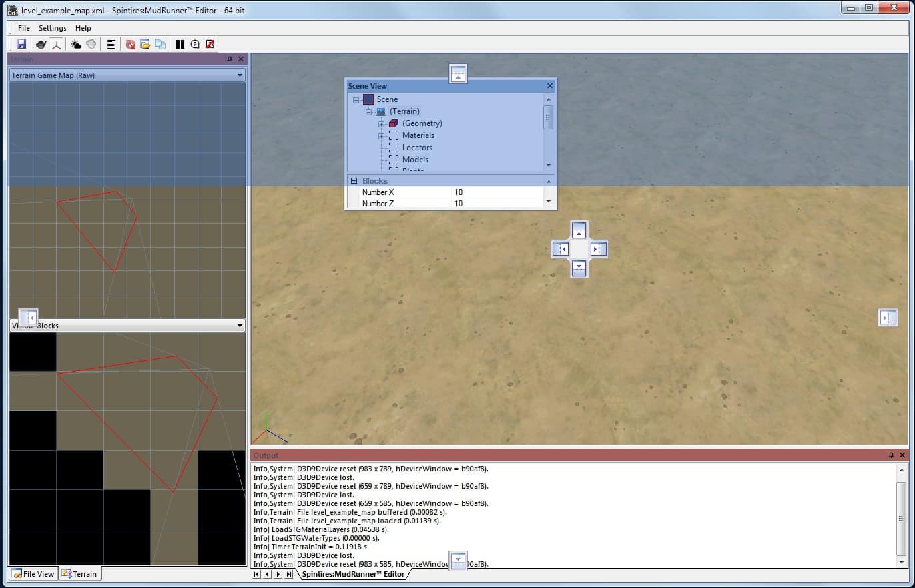
Task: Select Locators in the Scene View tree
Action: (417, 148)
